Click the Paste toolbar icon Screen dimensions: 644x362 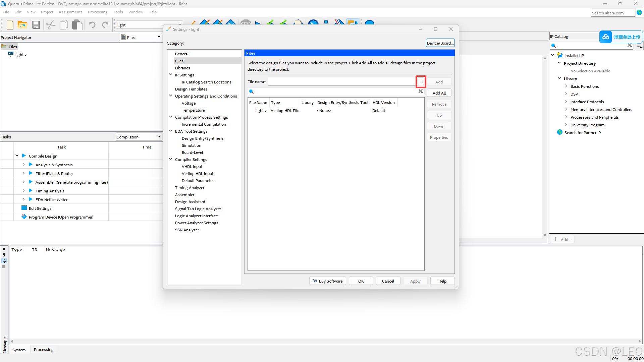coord(77,25)
